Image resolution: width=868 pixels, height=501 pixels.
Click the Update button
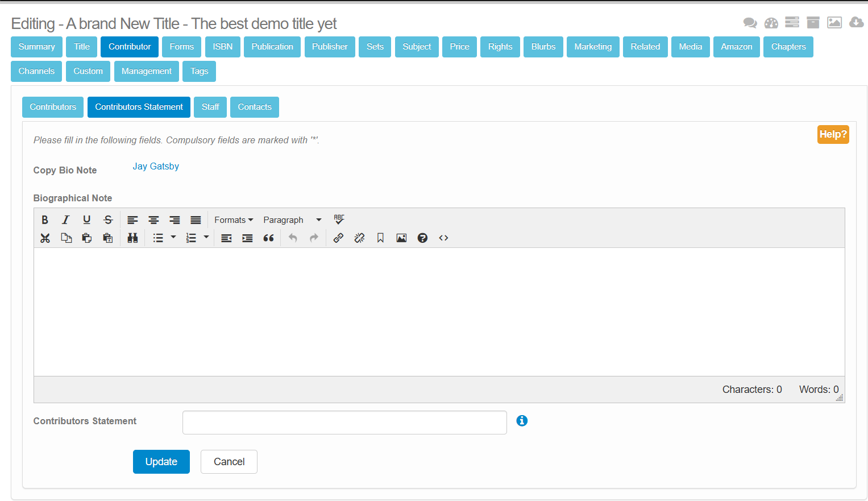161,462
